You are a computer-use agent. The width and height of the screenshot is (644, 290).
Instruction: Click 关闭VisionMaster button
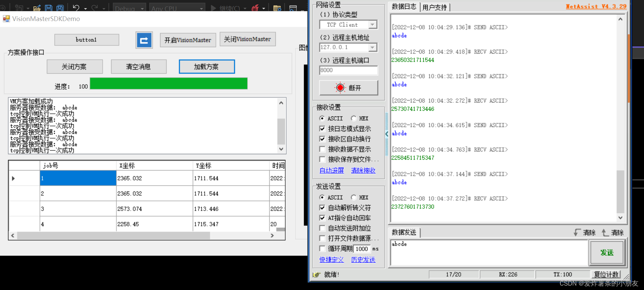coord(248,39)
